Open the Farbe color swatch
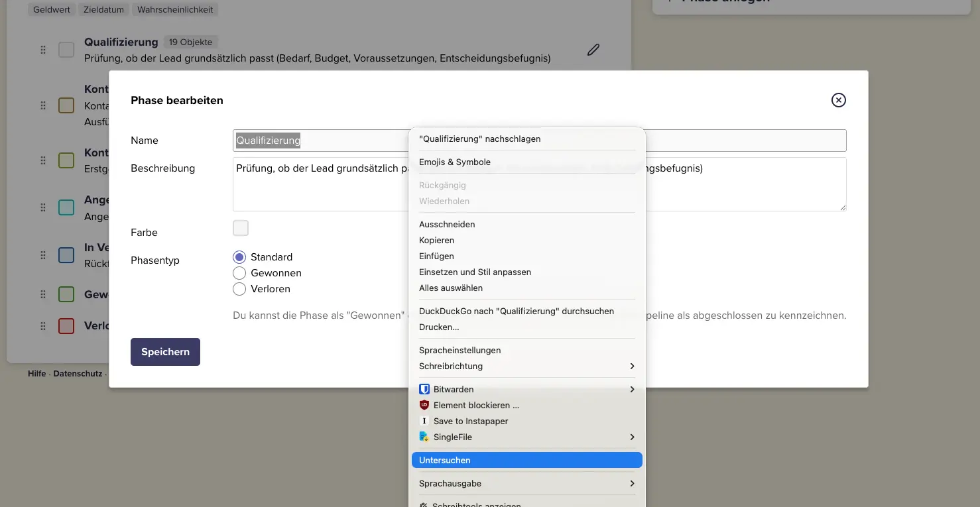 (241, 229)
